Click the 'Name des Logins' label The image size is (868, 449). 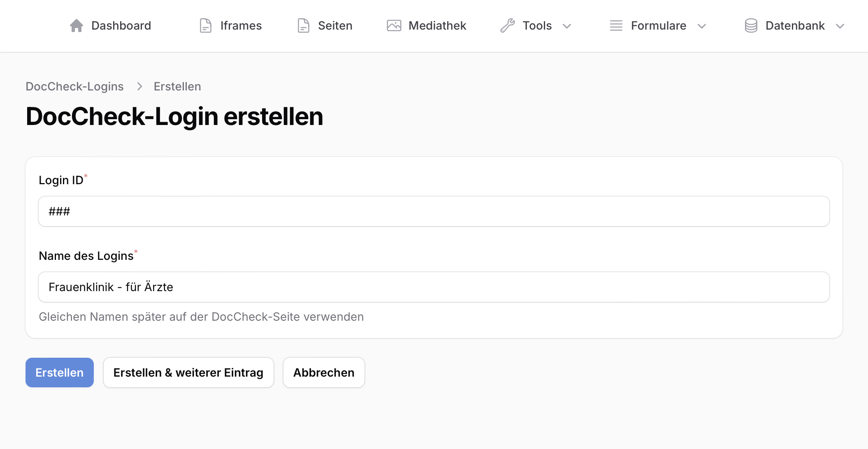(86, 256)
